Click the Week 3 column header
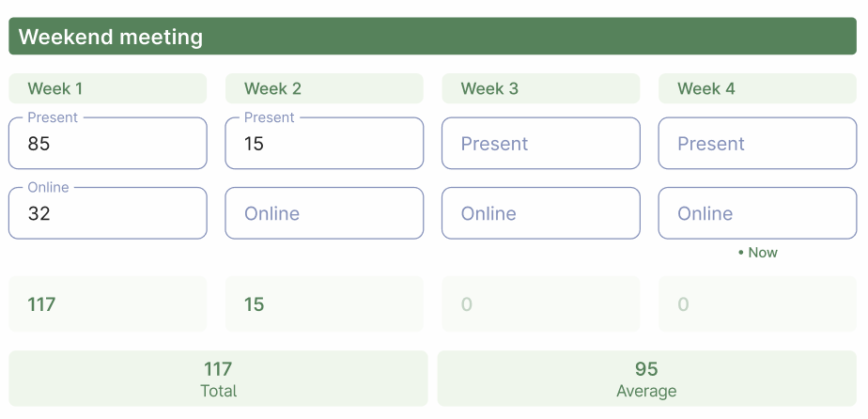This screenshot has width=868, height=419. [x=540, y=88]
